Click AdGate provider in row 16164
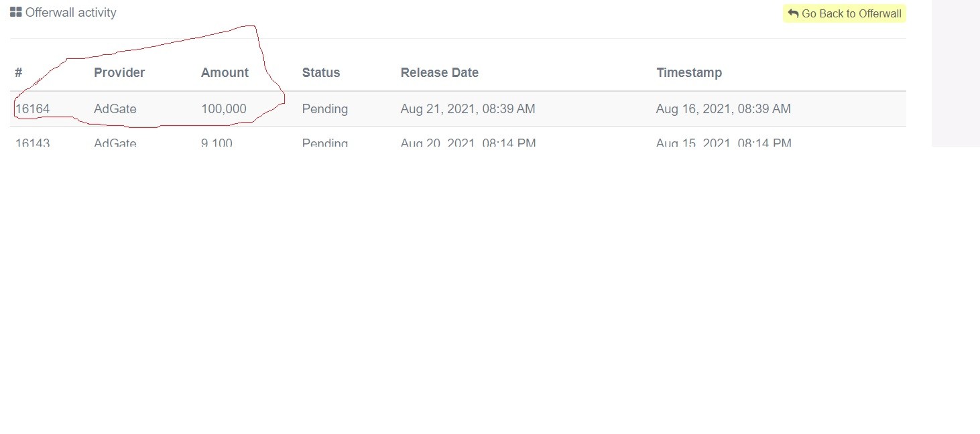980x434 pixels. pos(115,108)
